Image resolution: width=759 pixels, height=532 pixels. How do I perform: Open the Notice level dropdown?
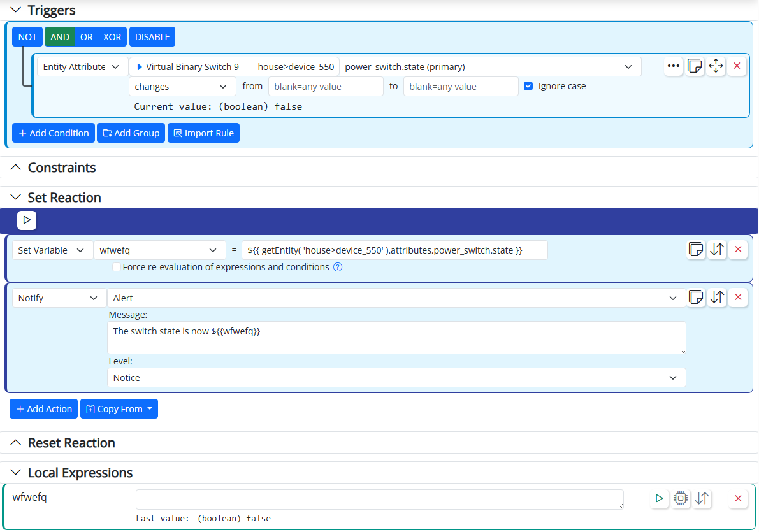click(x=396, y=378)
